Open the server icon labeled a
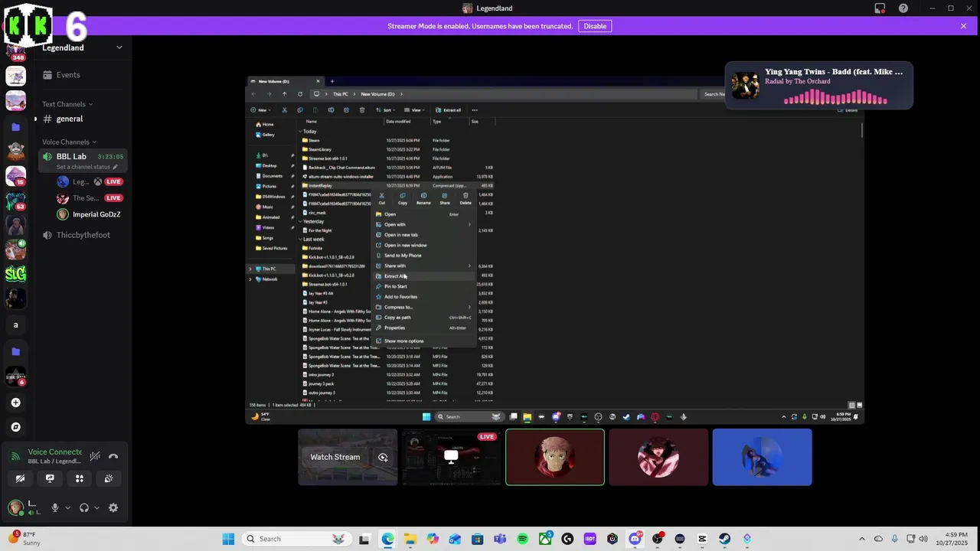Image resolution: width=980 pixels, height=551 pixels. coord(15,325)
